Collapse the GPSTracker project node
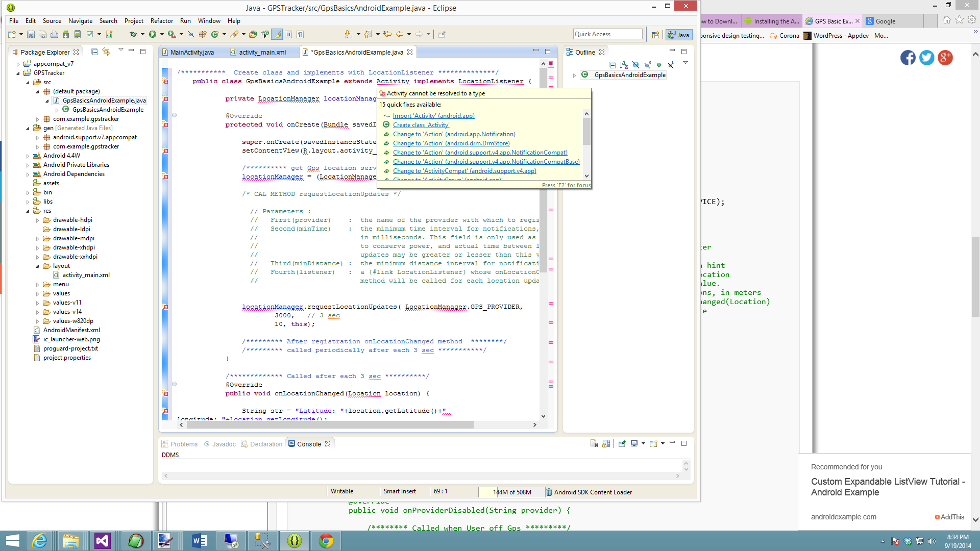This screenshot has width=980, height=551. [18, 73]
